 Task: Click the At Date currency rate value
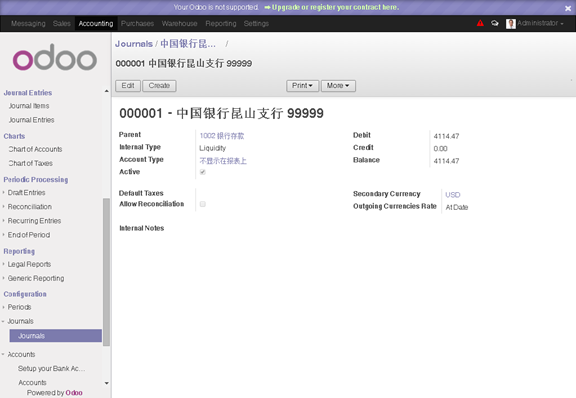(x=457, y=207)
